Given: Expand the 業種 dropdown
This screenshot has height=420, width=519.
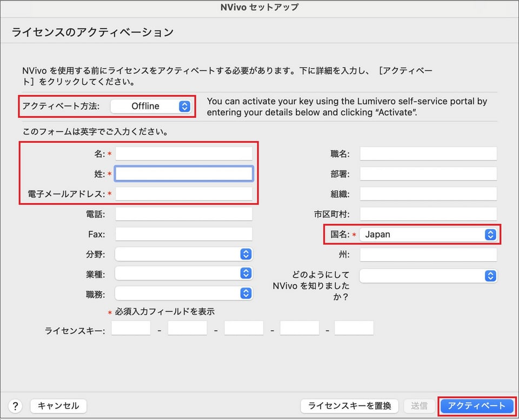Looking at the screenshot, I should 184,274.
